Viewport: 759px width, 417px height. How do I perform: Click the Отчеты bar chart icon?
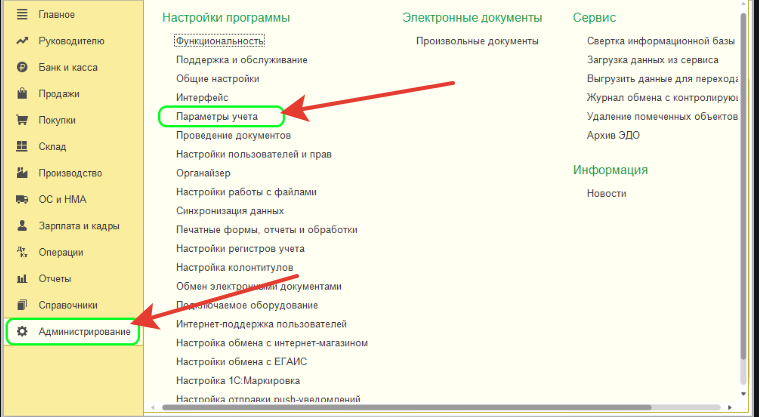click(22, 278)
